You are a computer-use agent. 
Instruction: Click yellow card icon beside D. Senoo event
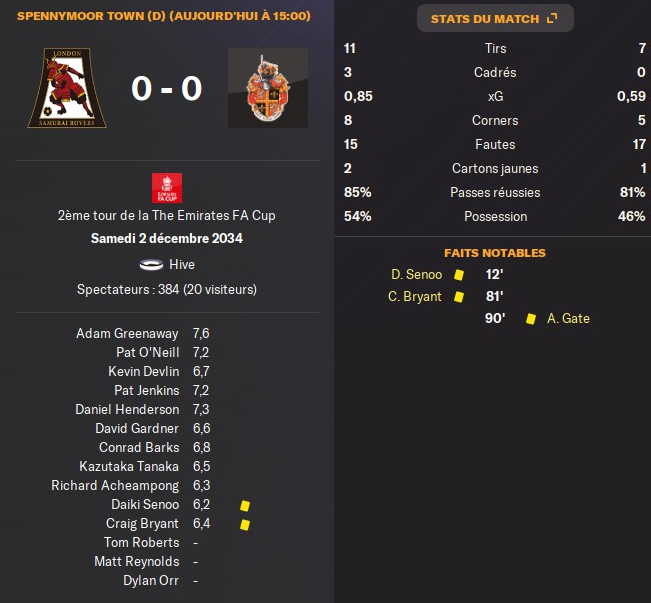click(459, 274)
